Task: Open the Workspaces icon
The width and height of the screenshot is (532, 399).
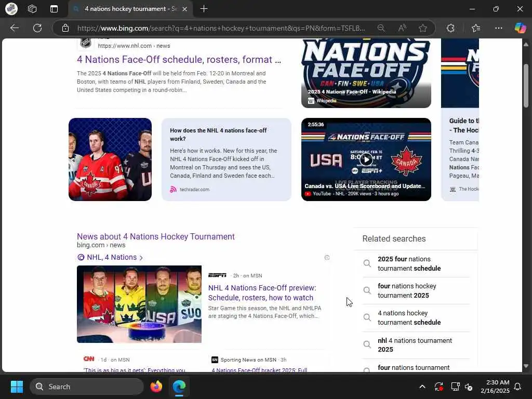Action: tap(32, 9)
